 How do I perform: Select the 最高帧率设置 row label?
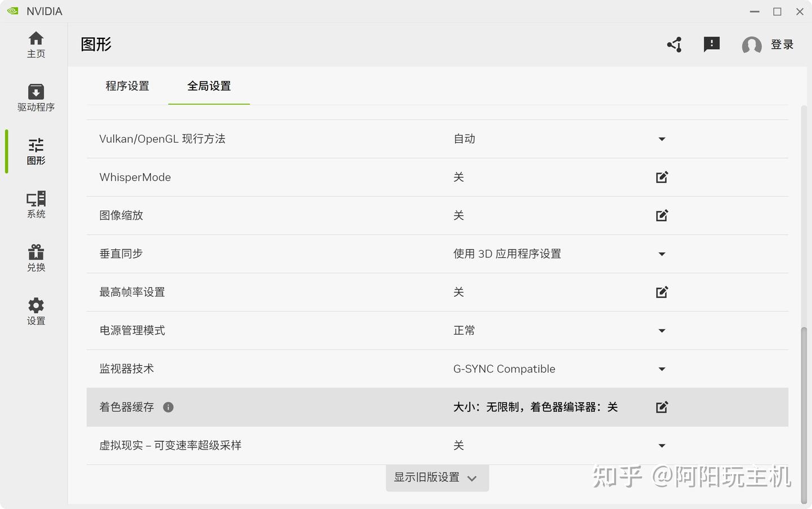pos(132,292)
